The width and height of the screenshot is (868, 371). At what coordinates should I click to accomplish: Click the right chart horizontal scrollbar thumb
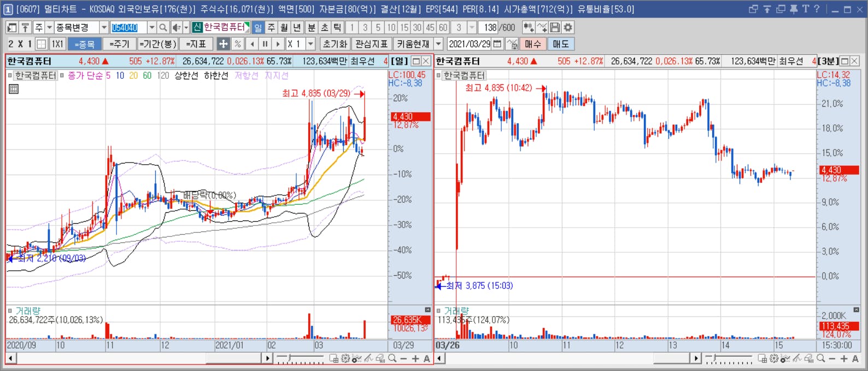pyautogui.click(x=671, y=358)
